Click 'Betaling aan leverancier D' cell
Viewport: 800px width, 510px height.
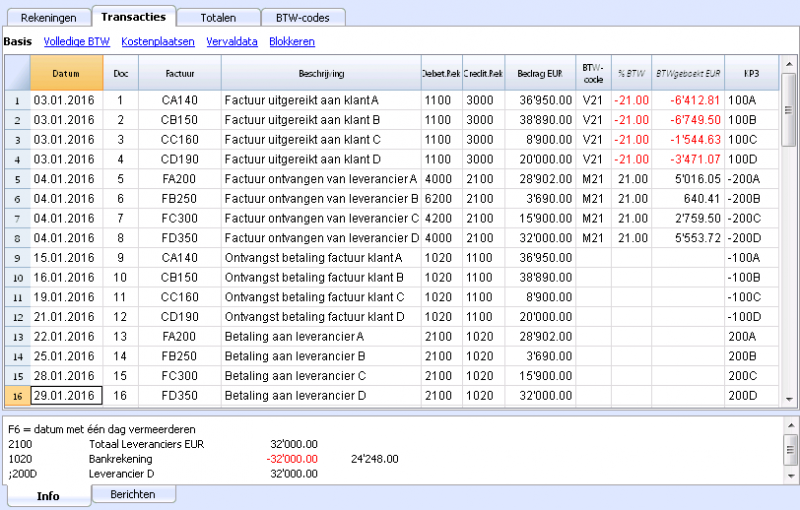(x=321, y=396)
